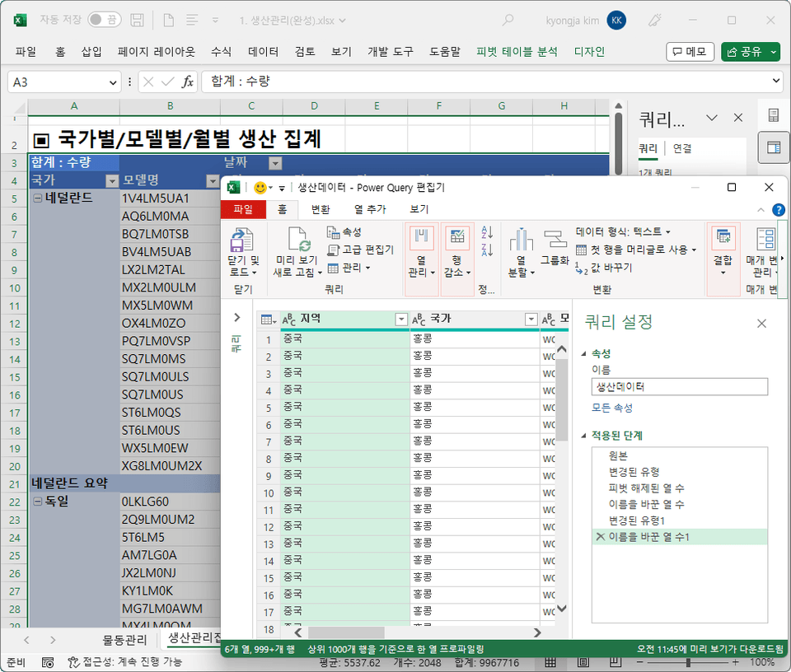Close the Query Settings pane
Screen dimensions: 791x672
tap(761, 323)
